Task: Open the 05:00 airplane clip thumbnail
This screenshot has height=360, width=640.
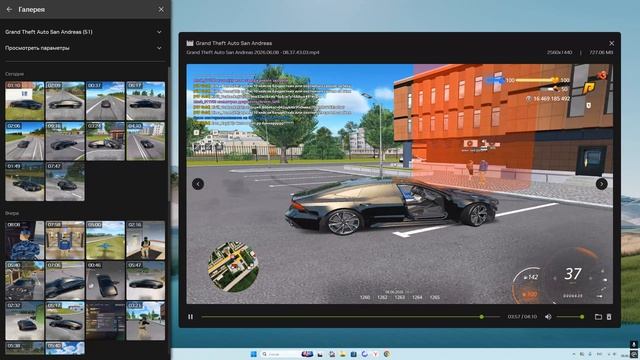Action: point(105,240)
